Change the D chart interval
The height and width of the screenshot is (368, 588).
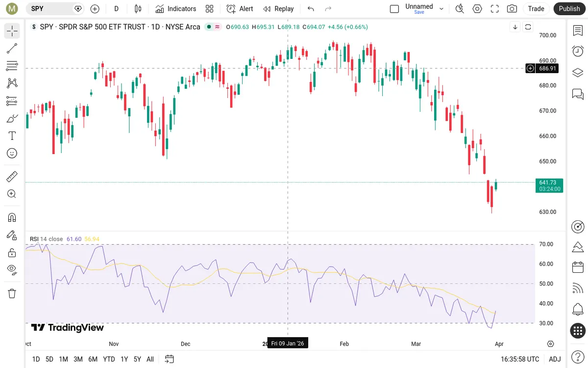[x=116, y=9]
